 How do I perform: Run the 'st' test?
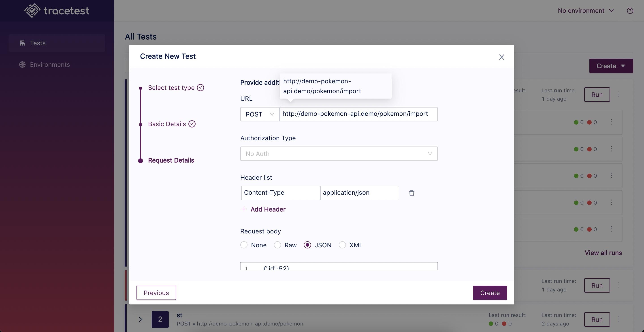pos(597,319)
